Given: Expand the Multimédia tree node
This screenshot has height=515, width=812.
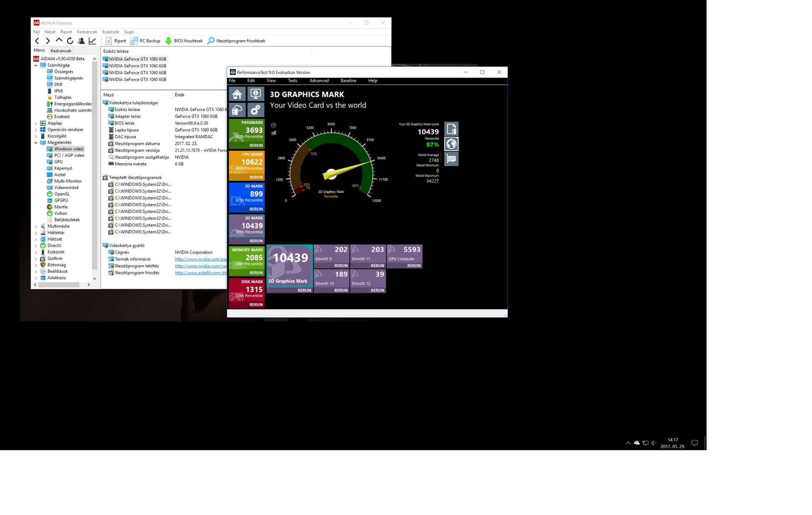Looking at the screenshot, I should pos(36,226).
